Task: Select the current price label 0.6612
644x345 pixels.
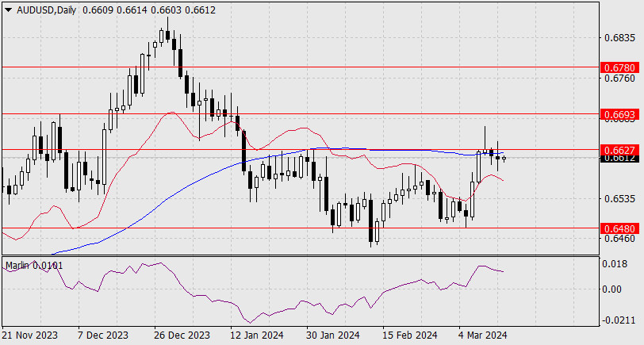Action: 619,159
